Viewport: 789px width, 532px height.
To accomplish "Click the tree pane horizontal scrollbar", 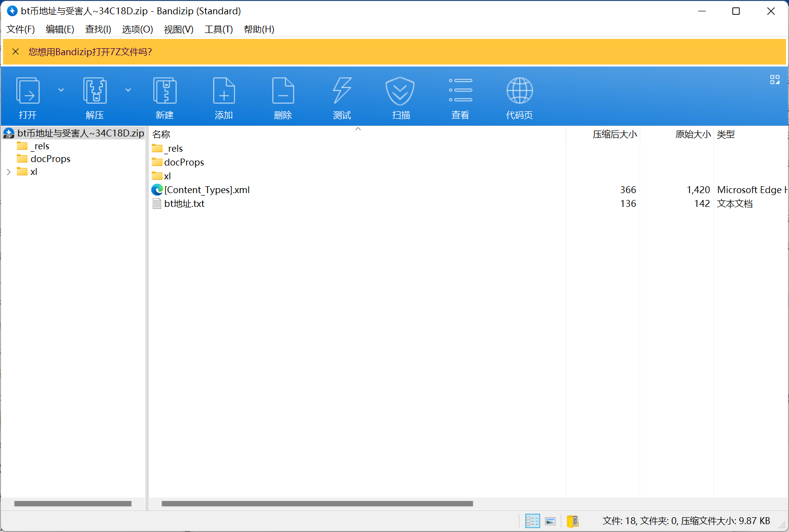I will point(73,503).
